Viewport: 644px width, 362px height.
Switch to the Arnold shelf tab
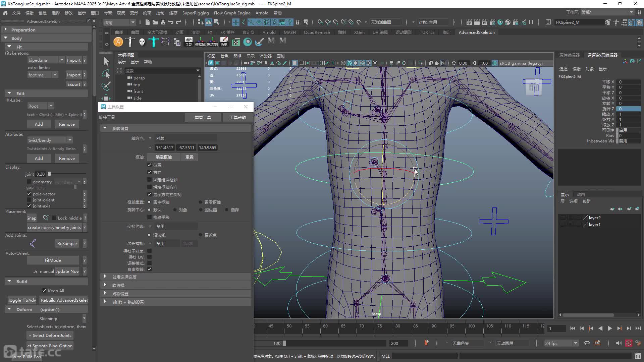[269, 32]
